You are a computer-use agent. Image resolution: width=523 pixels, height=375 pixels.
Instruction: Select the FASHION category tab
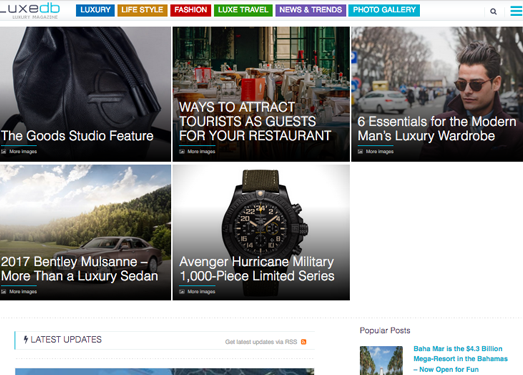coord(191,10)
